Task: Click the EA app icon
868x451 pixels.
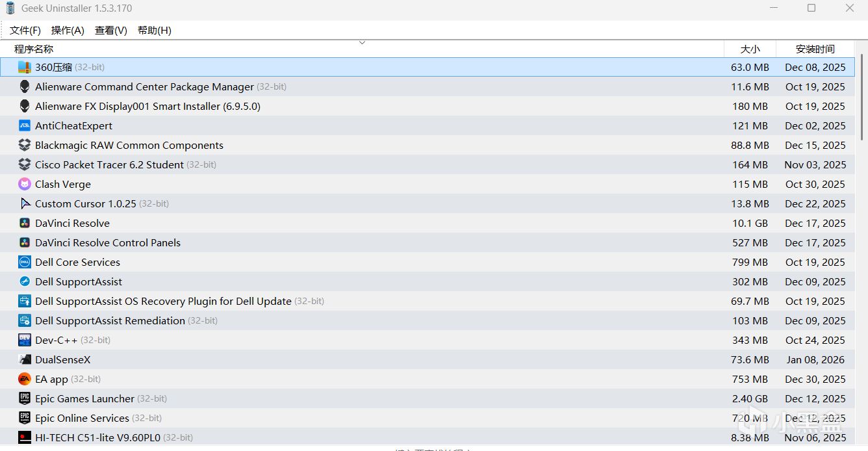Action: [25, 379]
